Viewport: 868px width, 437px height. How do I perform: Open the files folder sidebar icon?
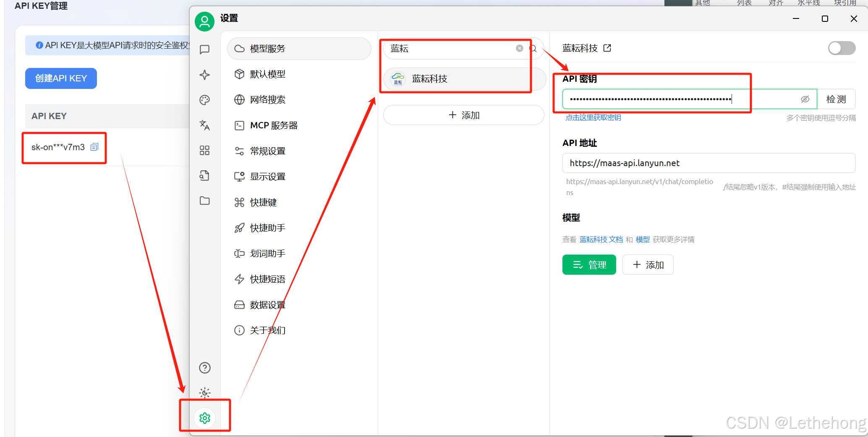tap(204, 200)
